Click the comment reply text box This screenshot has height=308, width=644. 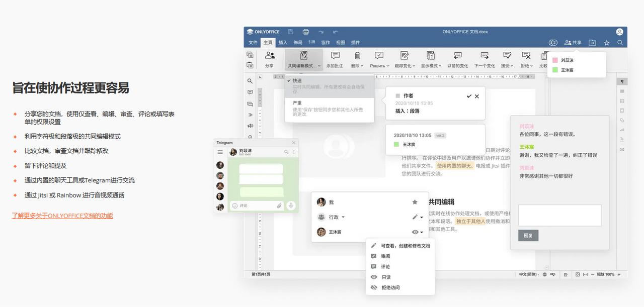(x=560, y=216)
